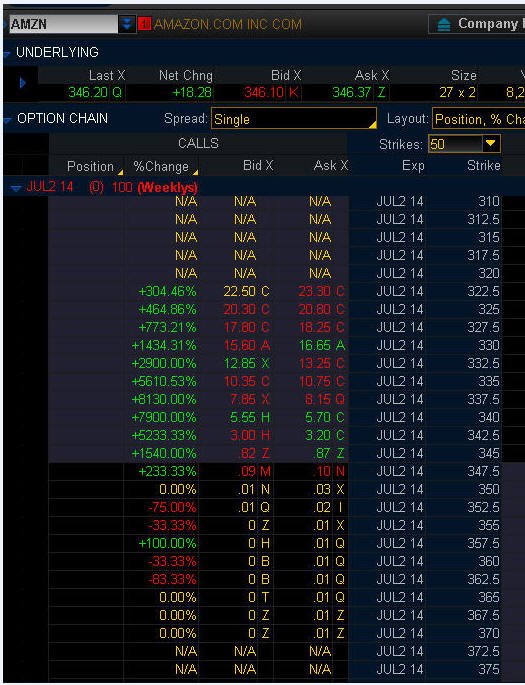Image resolution: width=525 pixels, height=685 pixels.
Task: Sort by the %Change column header
Action: pyautogui.click(x=161, y=166)
